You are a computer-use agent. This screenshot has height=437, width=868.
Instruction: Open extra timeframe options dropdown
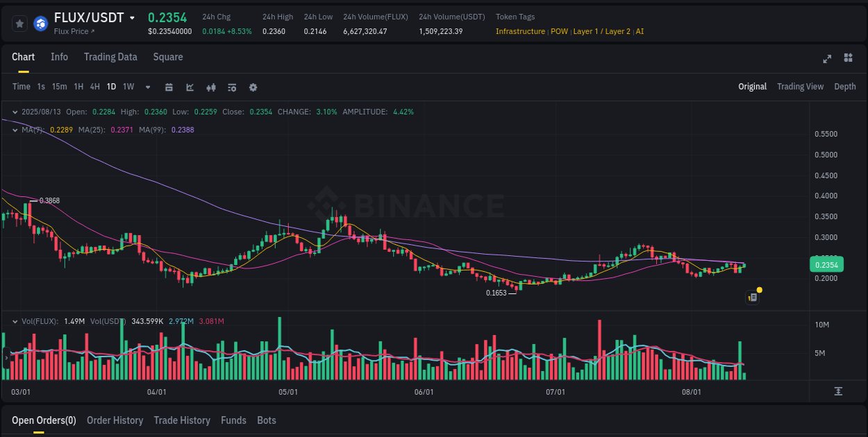click(x=147, y=87)
